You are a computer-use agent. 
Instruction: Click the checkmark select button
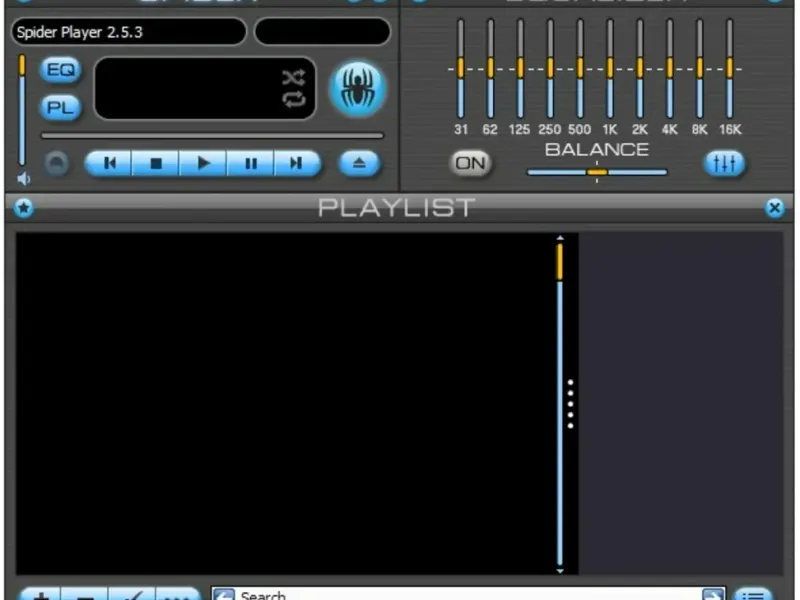pos(132,595)
